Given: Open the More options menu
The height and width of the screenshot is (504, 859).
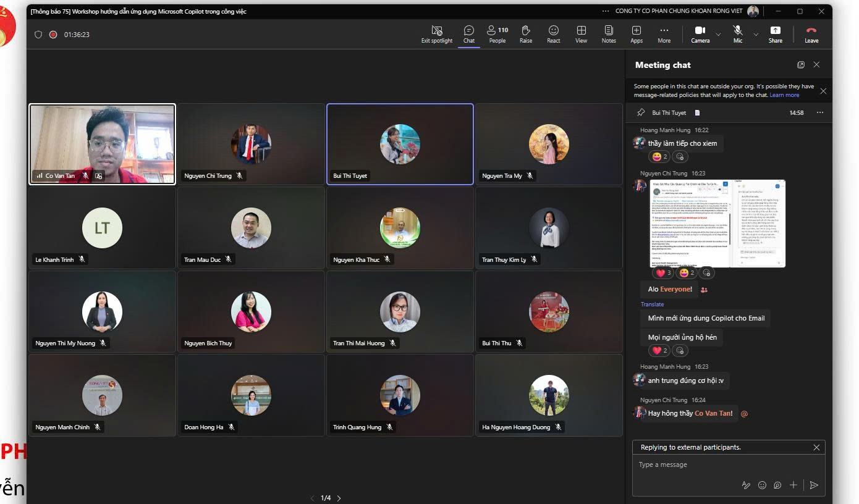Looking at the screenshot, I should (x=664, y=34).
